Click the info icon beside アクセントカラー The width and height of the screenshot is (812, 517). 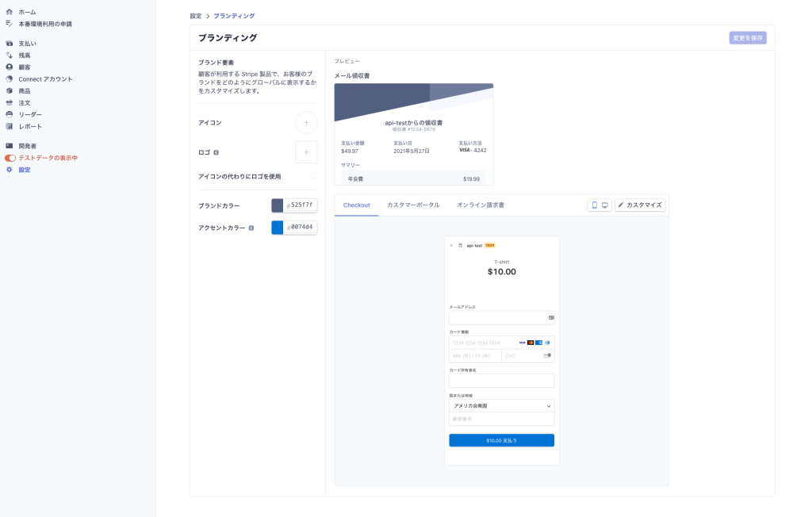click(251, 228)
